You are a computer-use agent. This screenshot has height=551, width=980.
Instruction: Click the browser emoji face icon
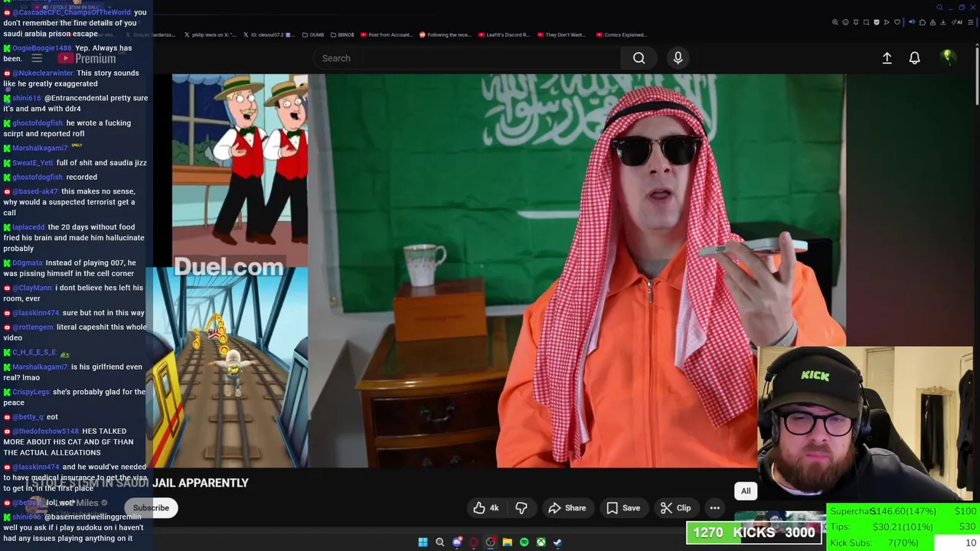tap(846, 22)
